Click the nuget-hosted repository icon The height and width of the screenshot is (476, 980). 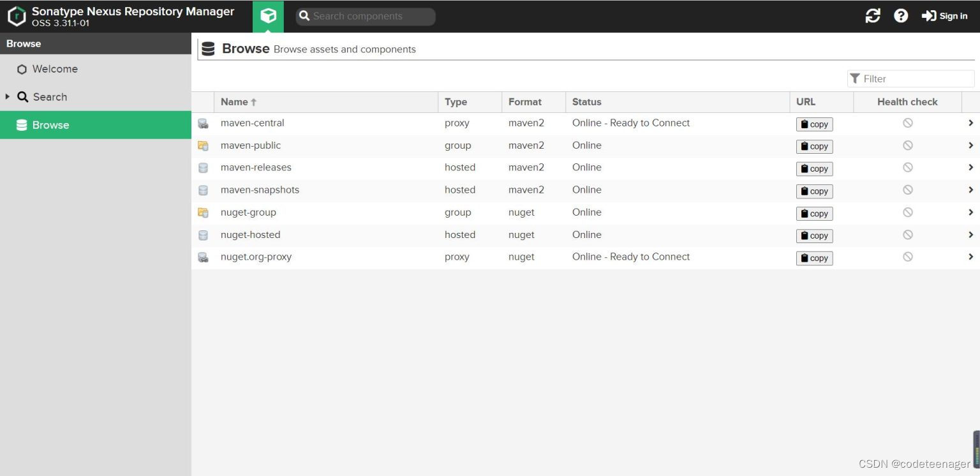[203, 235]
